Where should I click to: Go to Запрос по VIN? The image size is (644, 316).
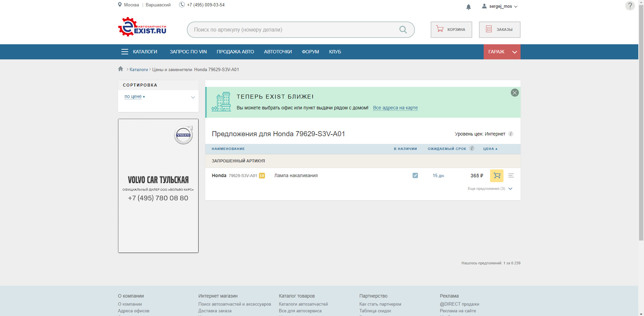[x=188, y=52]
